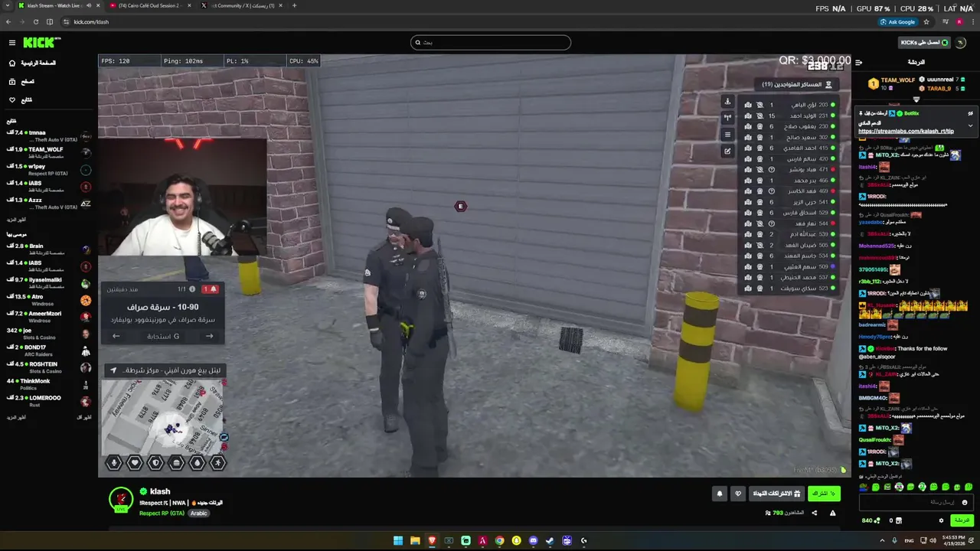Open Brain channel in sidebar
The width and height of the screenshot is (980, 551).
click(x=49, y=249)
